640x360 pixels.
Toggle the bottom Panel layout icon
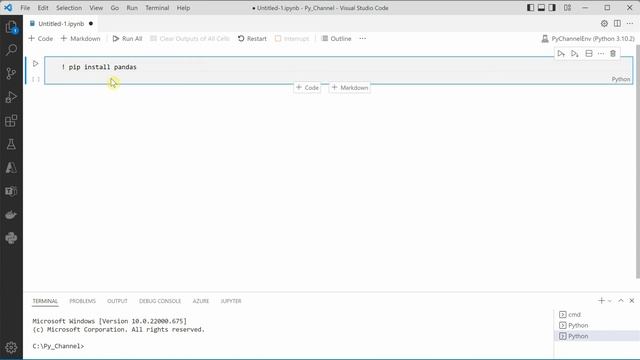(x=541, y=8)
